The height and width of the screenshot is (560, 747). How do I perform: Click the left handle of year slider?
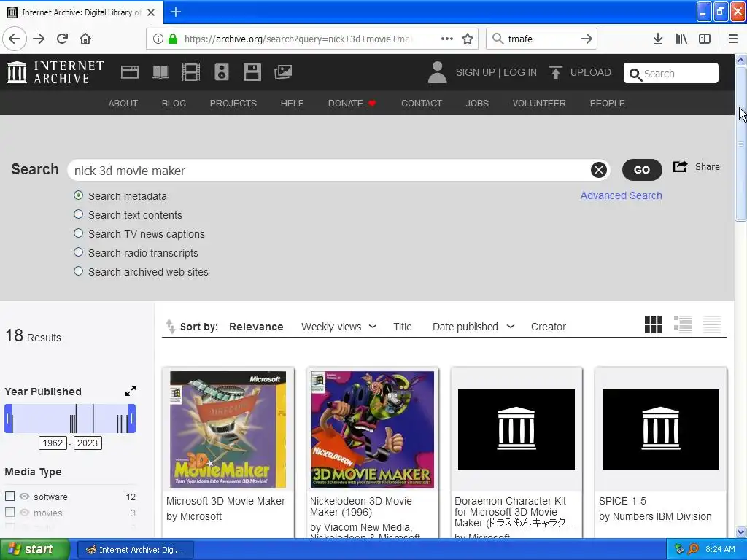point(9,419)
